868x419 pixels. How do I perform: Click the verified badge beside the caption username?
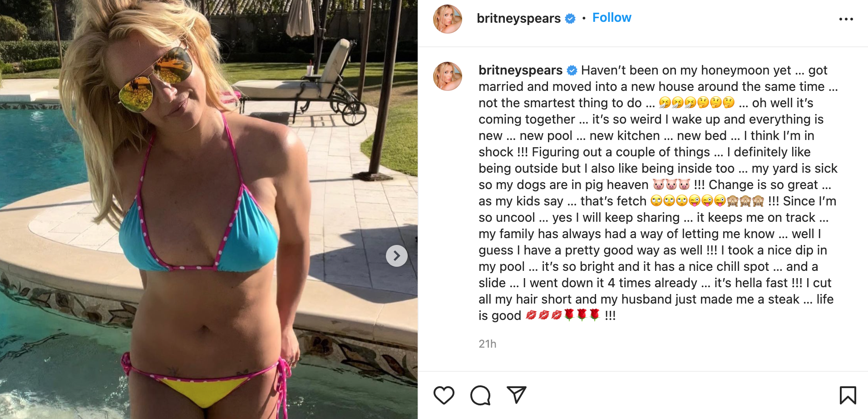pyautogui.click(x=572, y=70)
